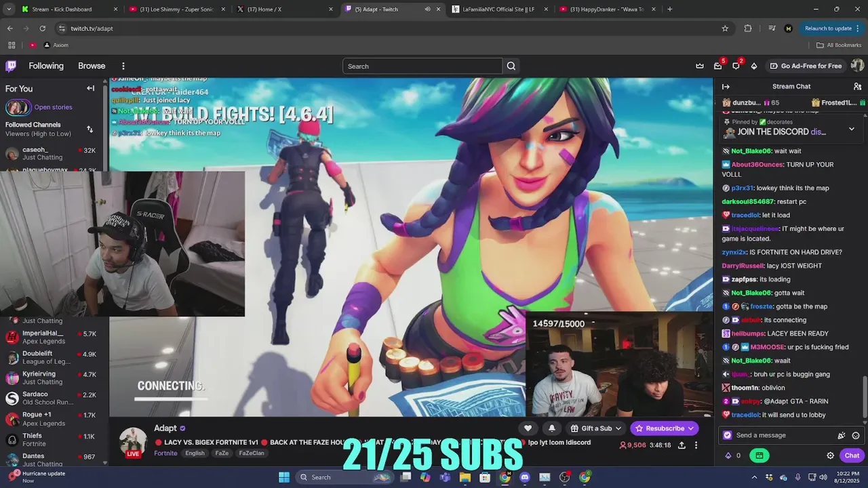Go to the Browse page

coord(92,66)
